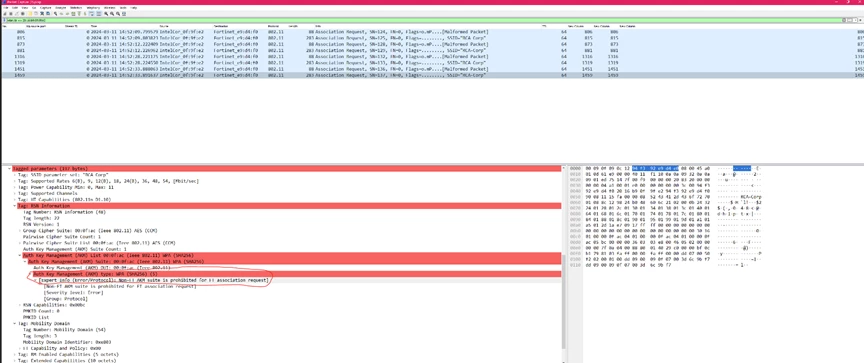Expand Tag: Supported Channels
This screenshot has width=864, height=363.
click(15, 193)
